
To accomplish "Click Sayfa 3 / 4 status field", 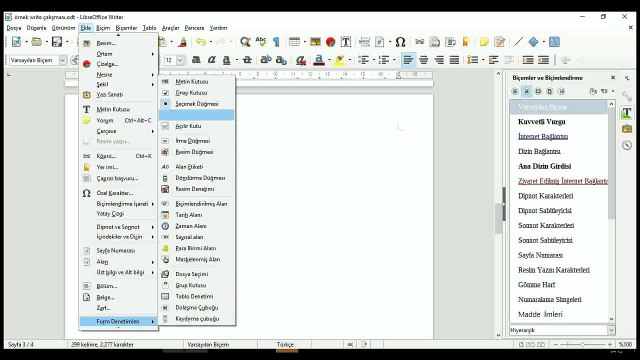I will (x=21, y=344).
